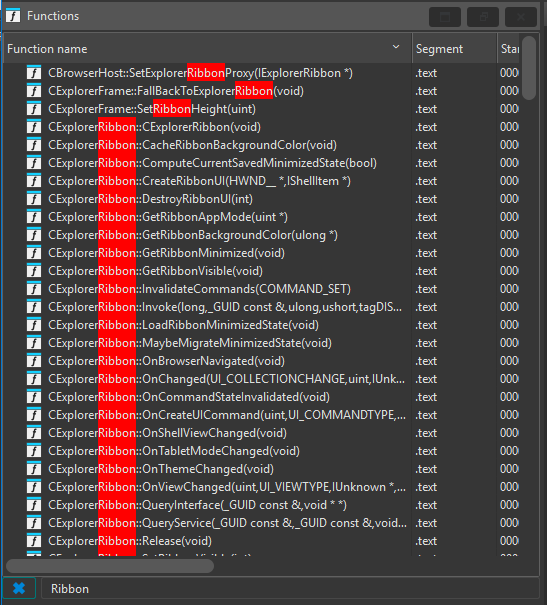Select CExplorerRibbon::LoadRibbonMinimizedState(void) entry
This screenshot has height=605, width=547.
184,325
